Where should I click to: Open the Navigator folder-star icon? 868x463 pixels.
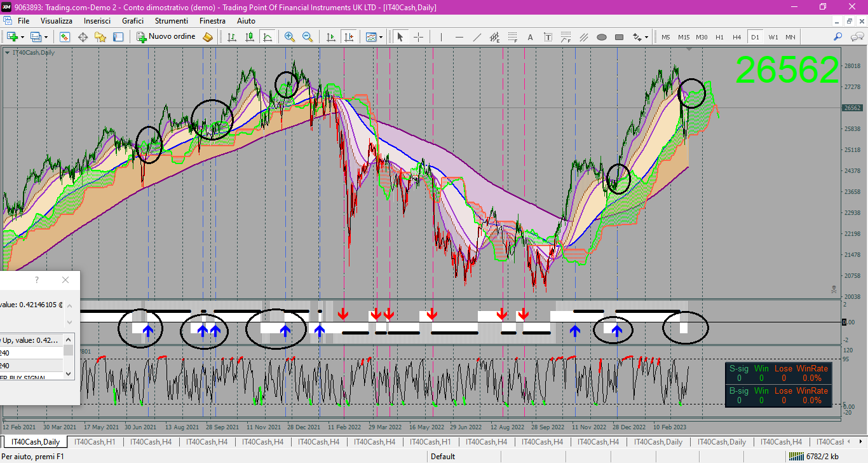pyautogui.click(x=100, y=37)
